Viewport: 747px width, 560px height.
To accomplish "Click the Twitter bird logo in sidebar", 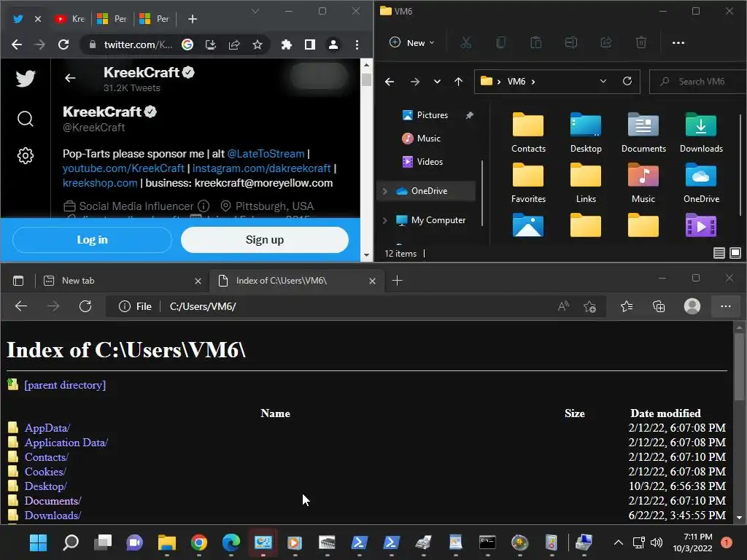I will point(26,79).
